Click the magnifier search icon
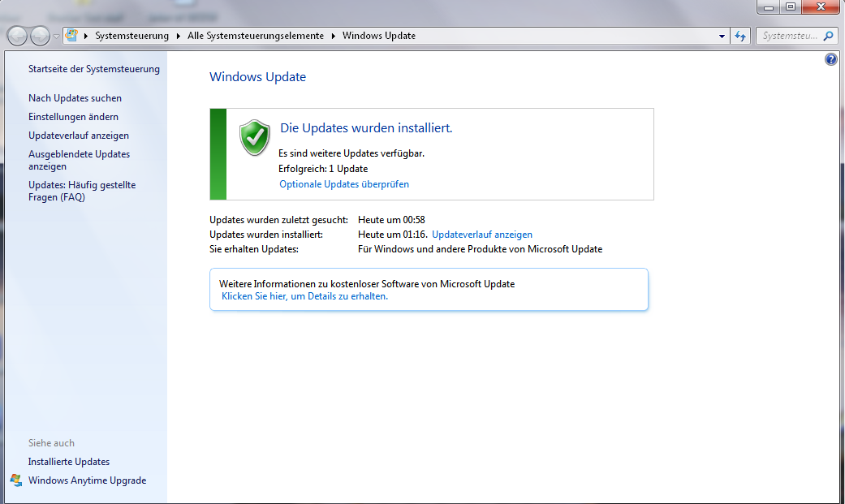Image resolution: width=845 pixels, height=504 pixels. click(x=829, y=36)
